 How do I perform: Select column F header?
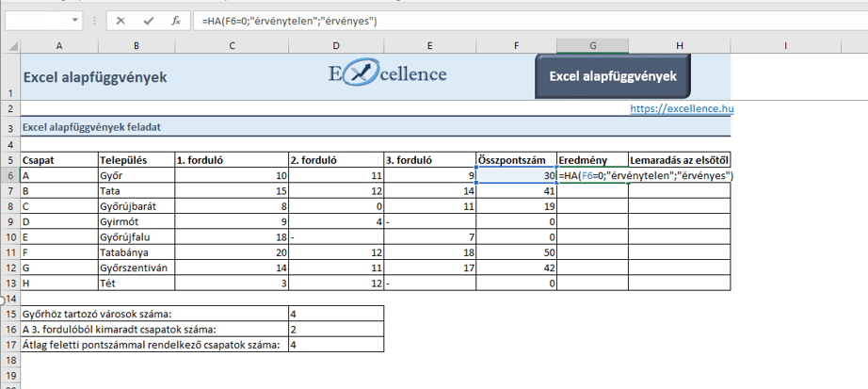click(x=516, y=46)
